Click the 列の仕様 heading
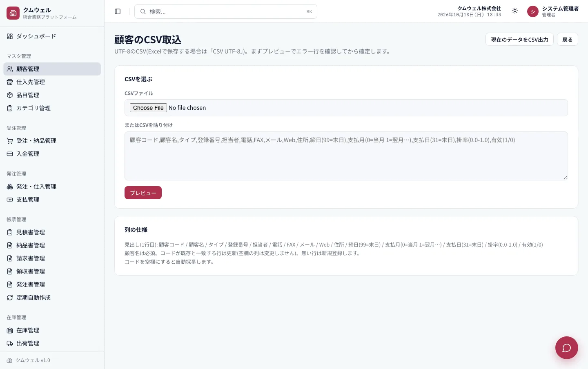 (136, 230)
